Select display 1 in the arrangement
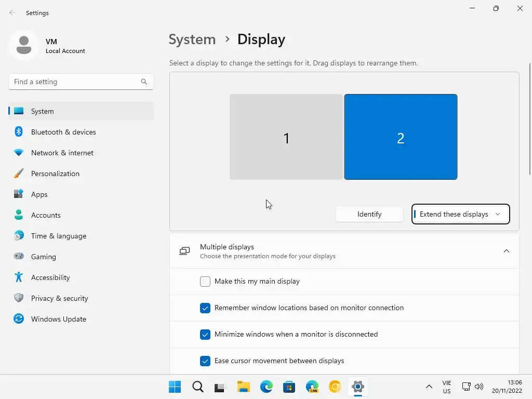This screenshot has width=532, height=399. 286,137
